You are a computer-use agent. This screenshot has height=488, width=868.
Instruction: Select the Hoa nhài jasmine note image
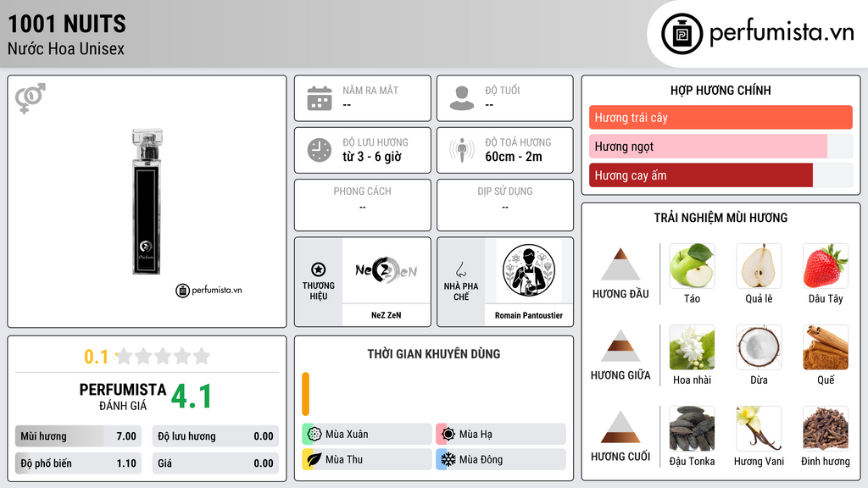point(692,347)
